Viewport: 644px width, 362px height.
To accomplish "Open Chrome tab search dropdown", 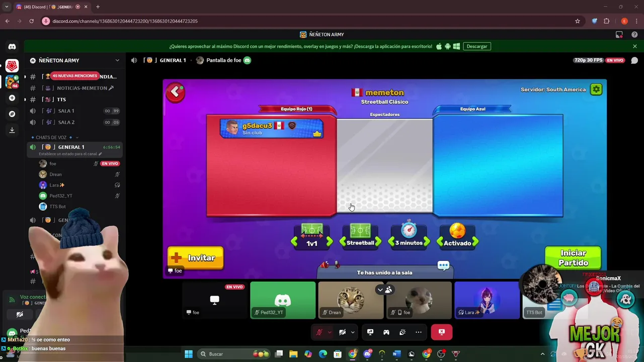I will [x=7, y=7].
